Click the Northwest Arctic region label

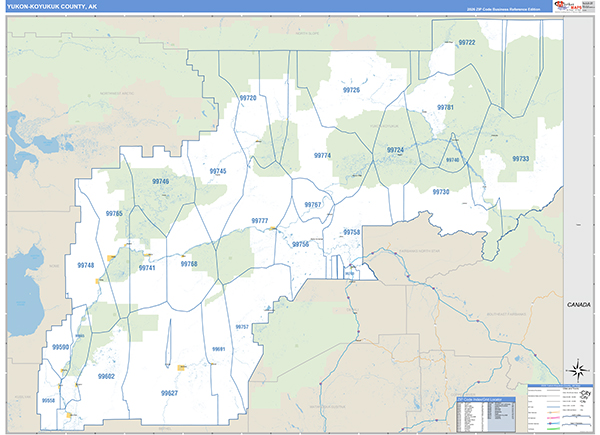point(117,93)
